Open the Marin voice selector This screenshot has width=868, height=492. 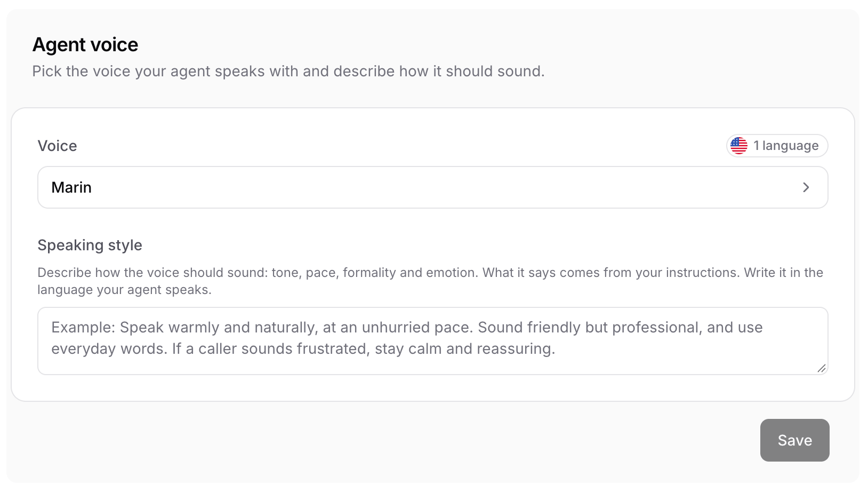[432, 187]
